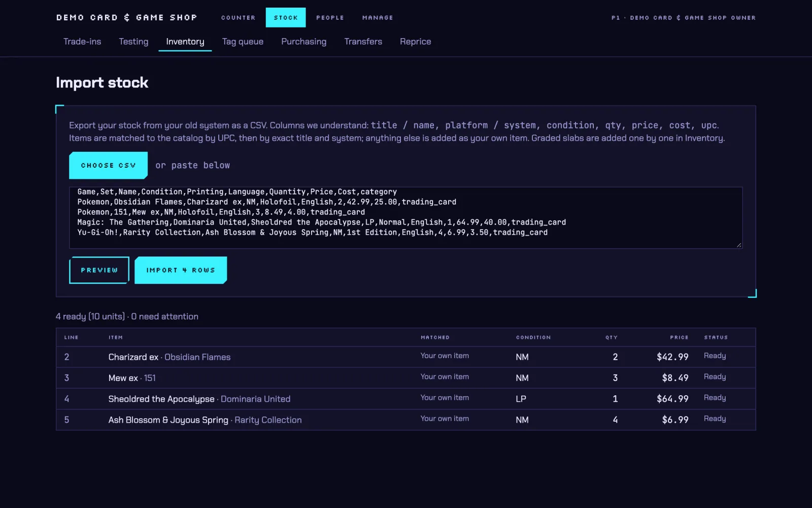Click quantity 4 in Ash Blossom row

click(615, 420)
